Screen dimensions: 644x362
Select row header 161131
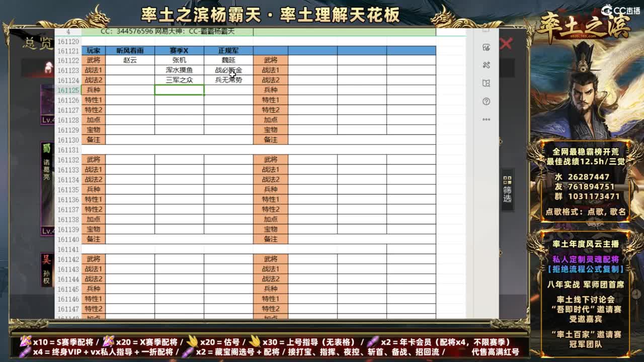68,150
